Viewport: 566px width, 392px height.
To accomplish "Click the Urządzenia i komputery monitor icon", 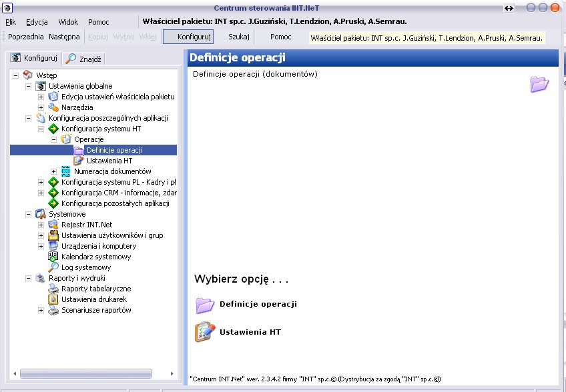I will (x=53, y=246).
